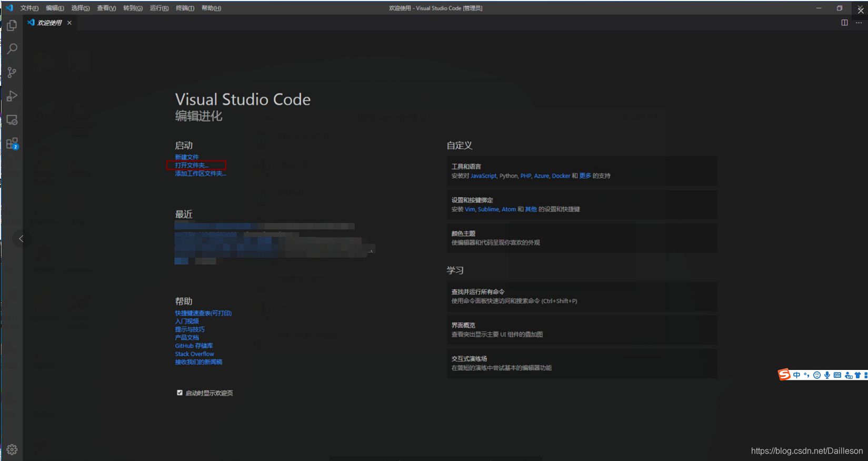
Task: Open 界面概览 card
Action: click(x=582, y=330)
